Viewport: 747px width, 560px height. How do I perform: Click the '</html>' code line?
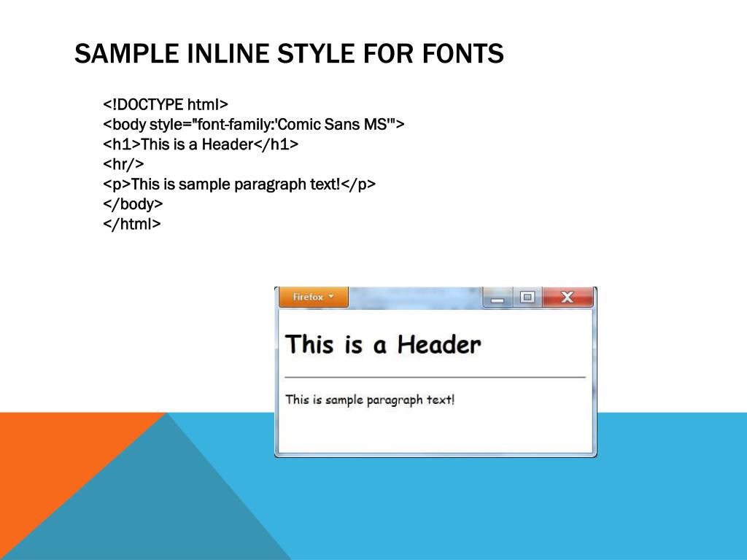(x=132, y=224)
